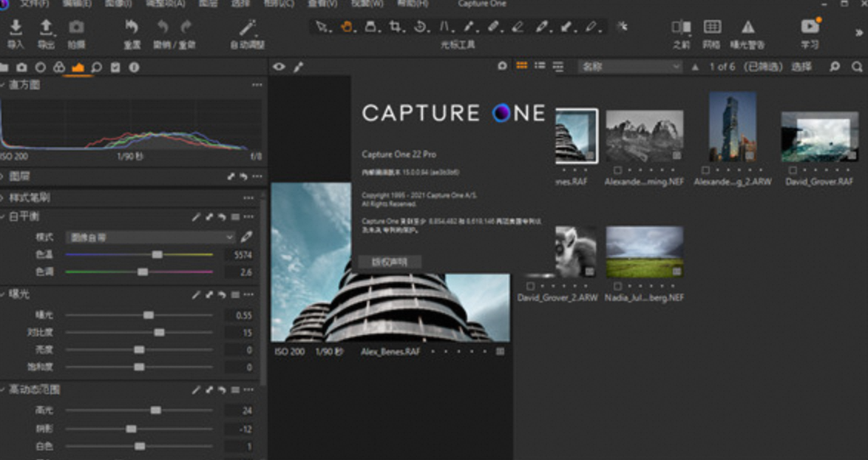Toggle the 网格 grid overlay
This screenshot has width=868, height=460.
pos(712,27)
